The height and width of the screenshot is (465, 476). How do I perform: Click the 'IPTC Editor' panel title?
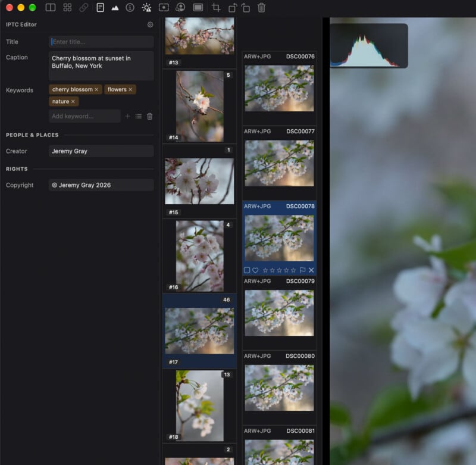(21, 24)
